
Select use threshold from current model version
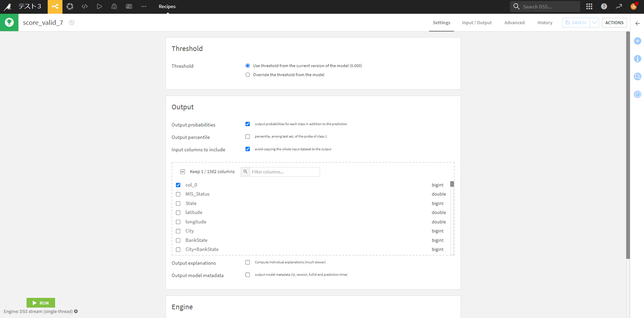pyautogui.click(x=247, y=66)
